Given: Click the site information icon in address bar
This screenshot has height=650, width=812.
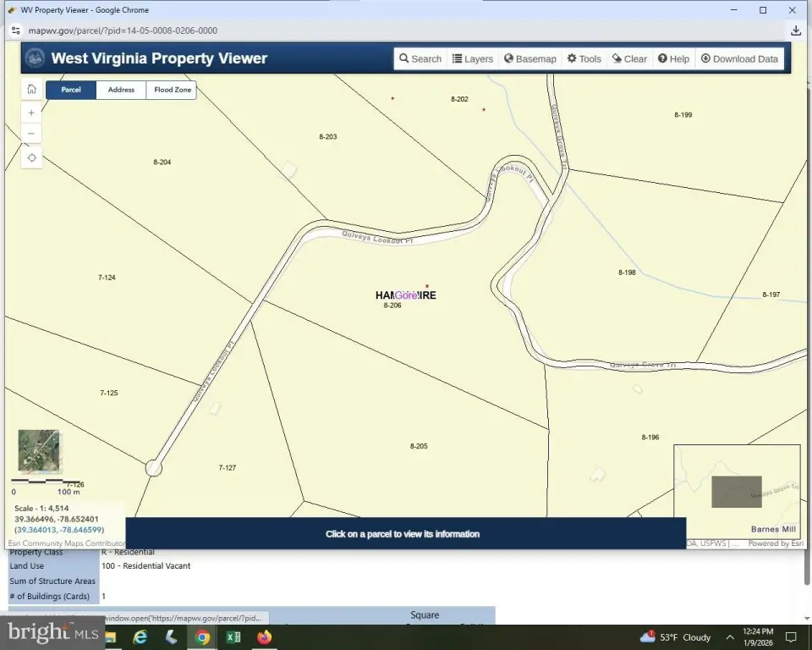Looking at the screenshot, I should pyautogui.click(x=15, y=30).
